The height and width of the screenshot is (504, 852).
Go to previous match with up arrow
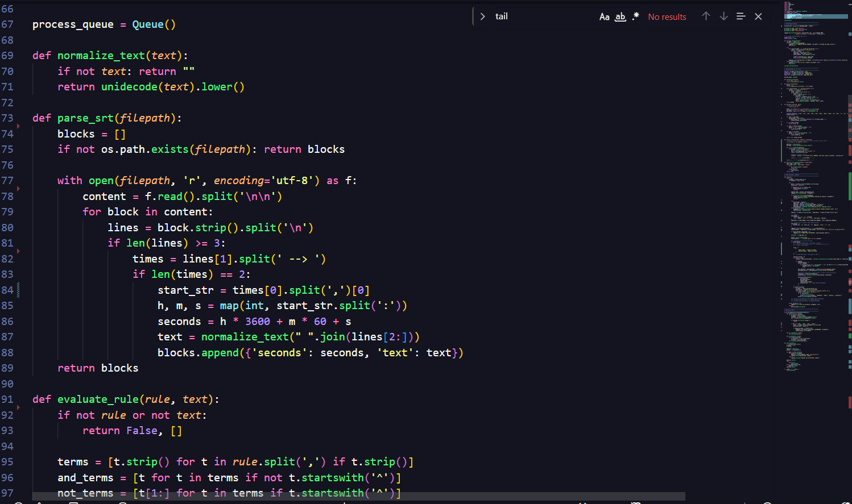point(706,16)
